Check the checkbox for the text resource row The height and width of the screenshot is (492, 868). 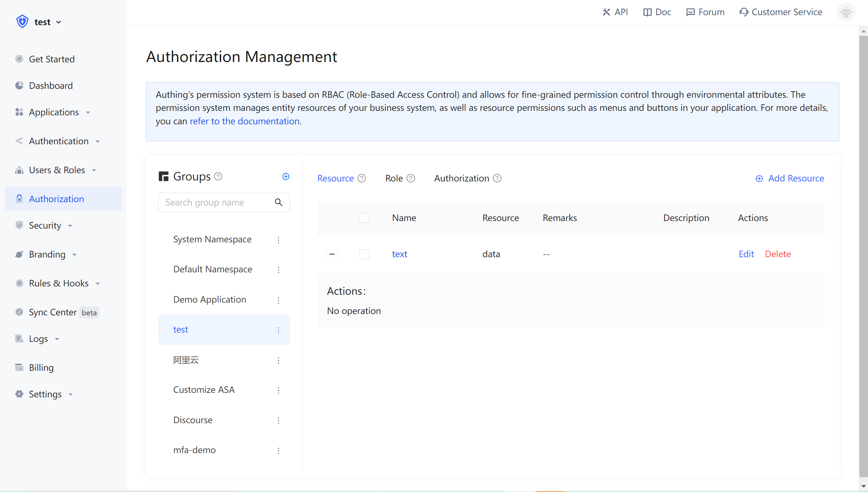click(x=364, y=254)
